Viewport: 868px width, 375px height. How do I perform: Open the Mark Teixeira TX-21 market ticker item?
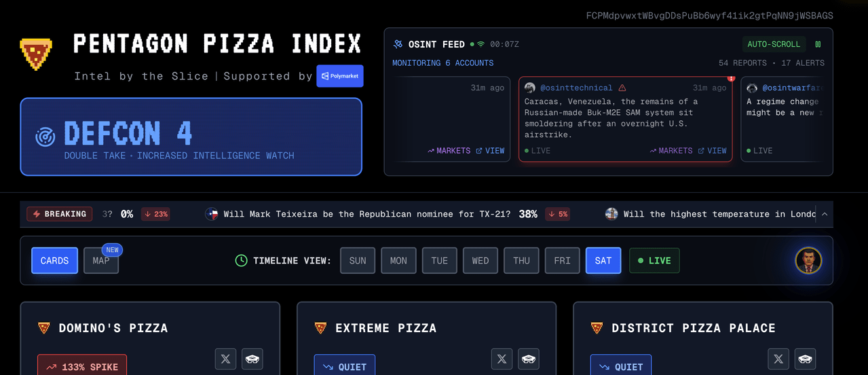click(388, 214)
